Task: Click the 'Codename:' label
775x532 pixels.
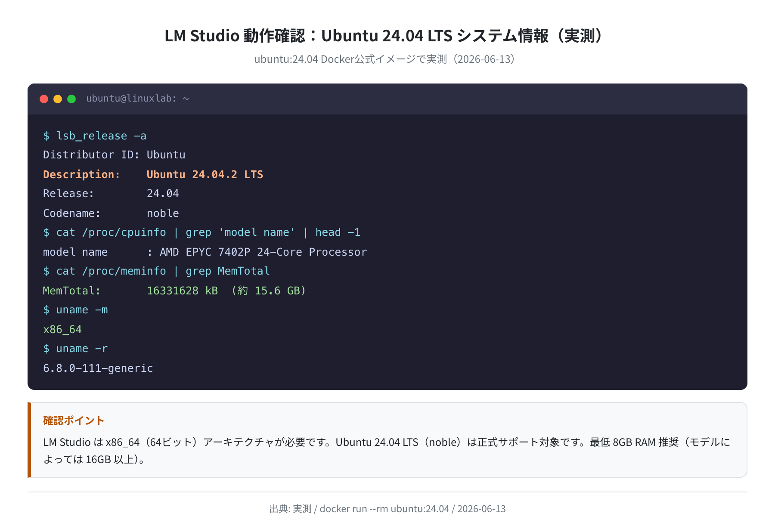Action: pyautogui.click(x=72, y=213)
